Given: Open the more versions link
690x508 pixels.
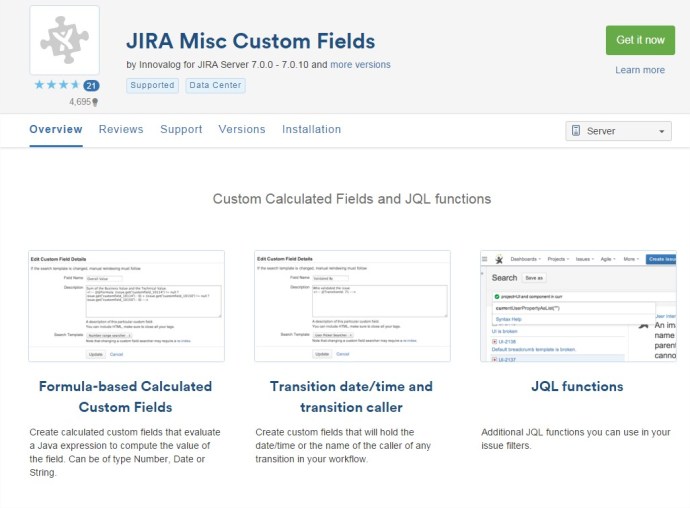Looking at the screenshot, I should [x=360, y=65].
